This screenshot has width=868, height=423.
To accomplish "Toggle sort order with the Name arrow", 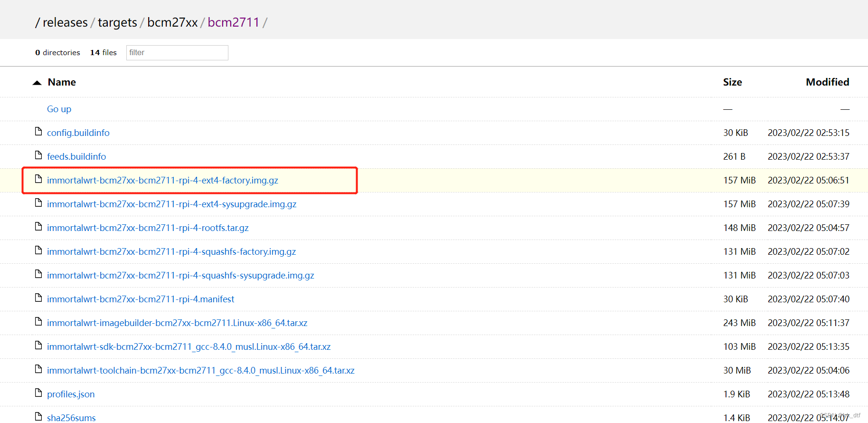I will [x=37, y=83].
